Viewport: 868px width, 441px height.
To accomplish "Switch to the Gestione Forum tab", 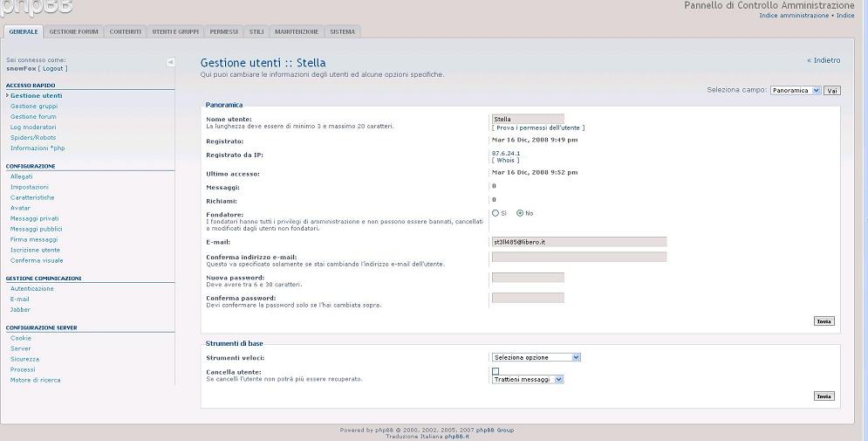I will point(73,31).
